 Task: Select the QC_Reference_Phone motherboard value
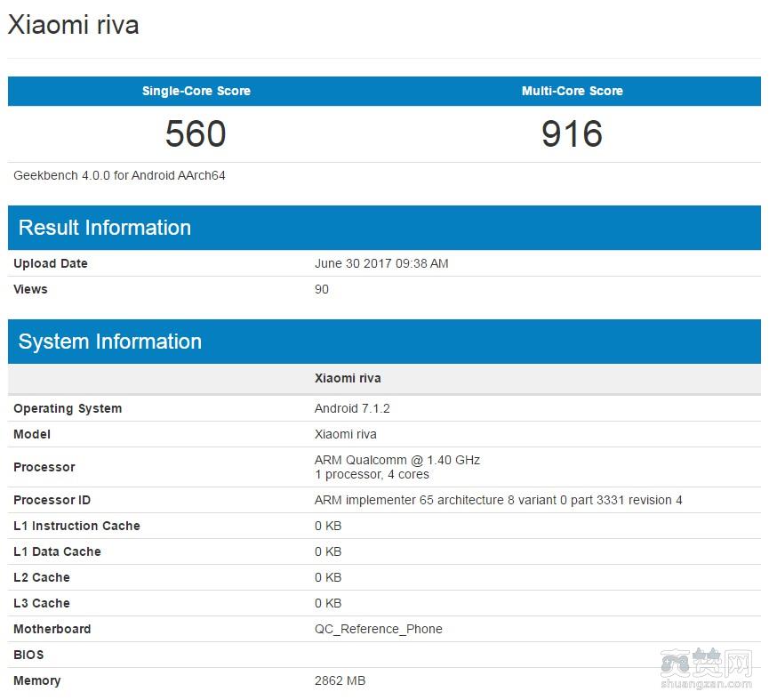pyautogui.click(x=379, y=629)
